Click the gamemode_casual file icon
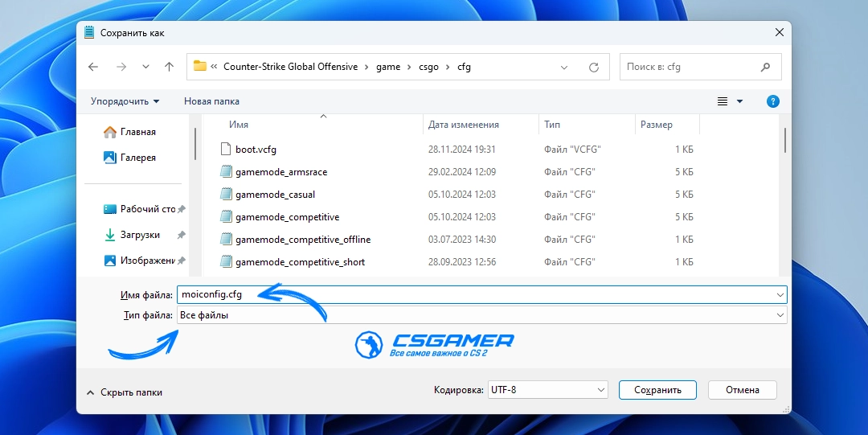Viewport: 868px width, 435px height. point(225,195)
